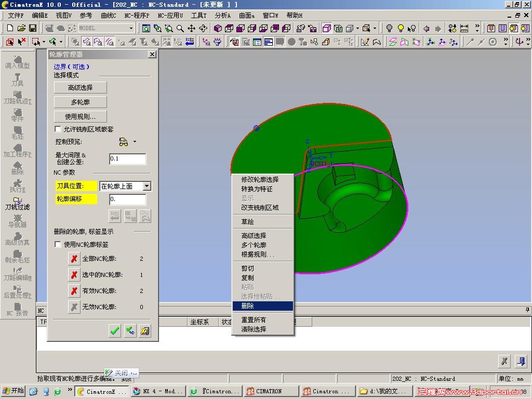Switch to CIMATRON taskbar window
Screen dimensions: 532x399
tap(271, 391)
